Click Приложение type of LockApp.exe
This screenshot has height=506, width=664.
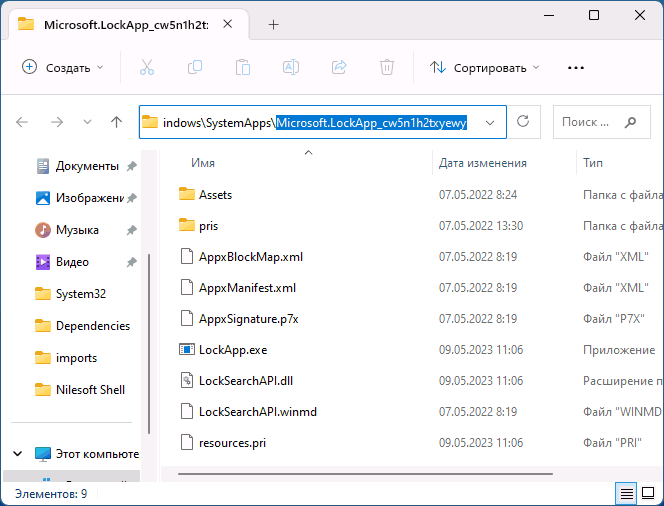point(619,350)
